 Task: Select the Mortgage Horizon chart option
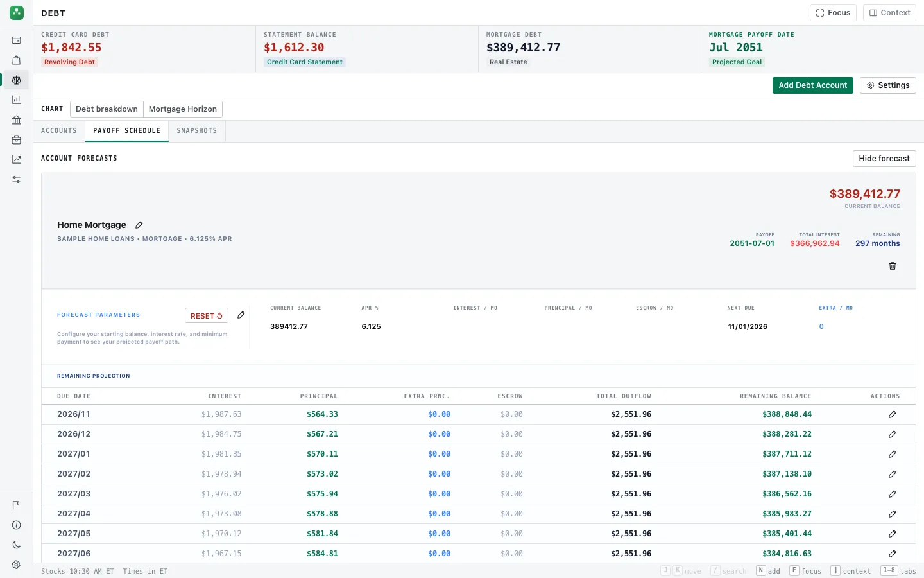183,109
